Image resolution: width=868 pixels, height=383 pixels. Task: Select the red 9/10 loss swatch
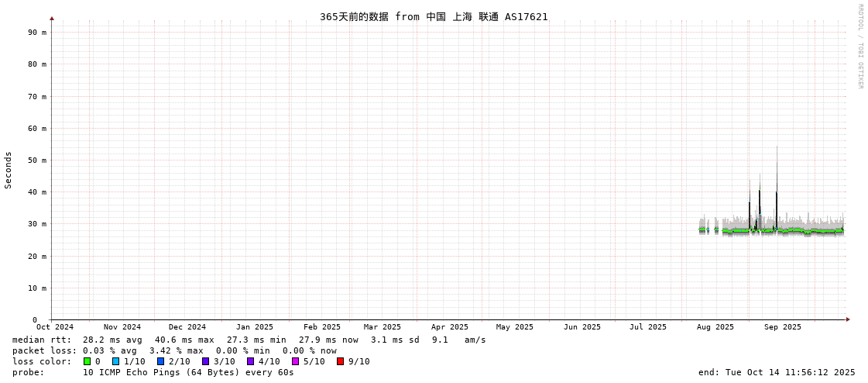pyautogui.click(x=341, y=361)
